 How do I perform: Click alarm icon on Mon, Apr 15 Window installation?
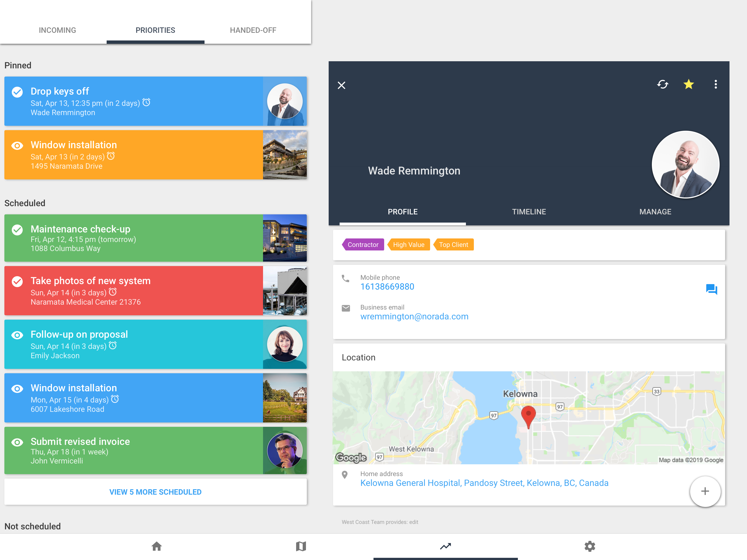point(115,399)
